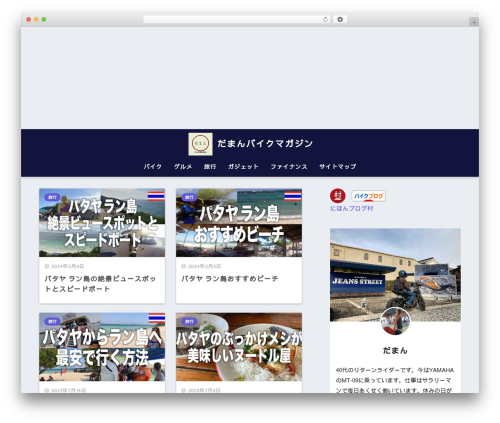Click the date 2024年2月6日
This screenshot has width=500, height=423.
point(68,266)
